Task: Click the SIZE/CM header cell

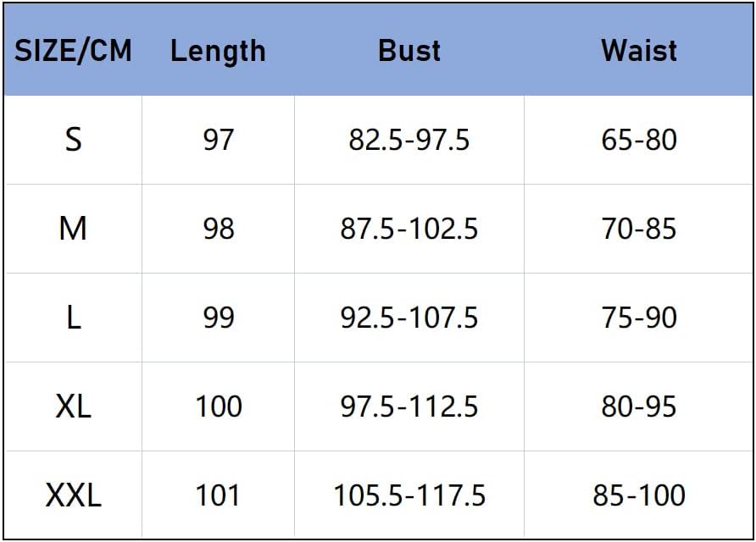Action: 74,51
